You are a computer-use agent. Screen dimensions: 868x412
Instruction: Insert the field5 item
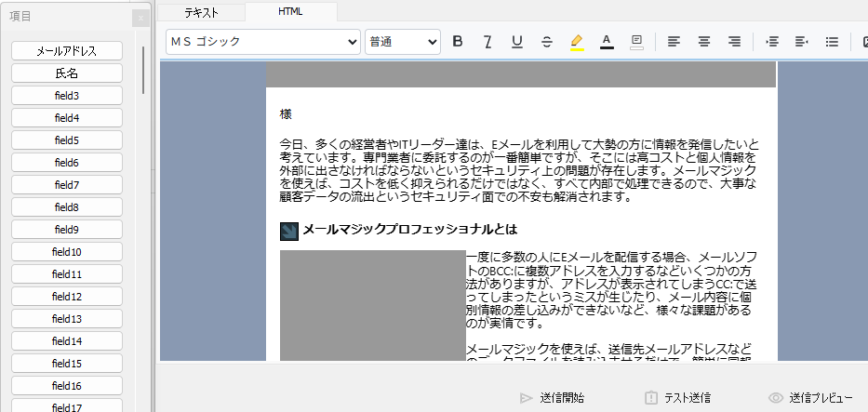[66, 140]
